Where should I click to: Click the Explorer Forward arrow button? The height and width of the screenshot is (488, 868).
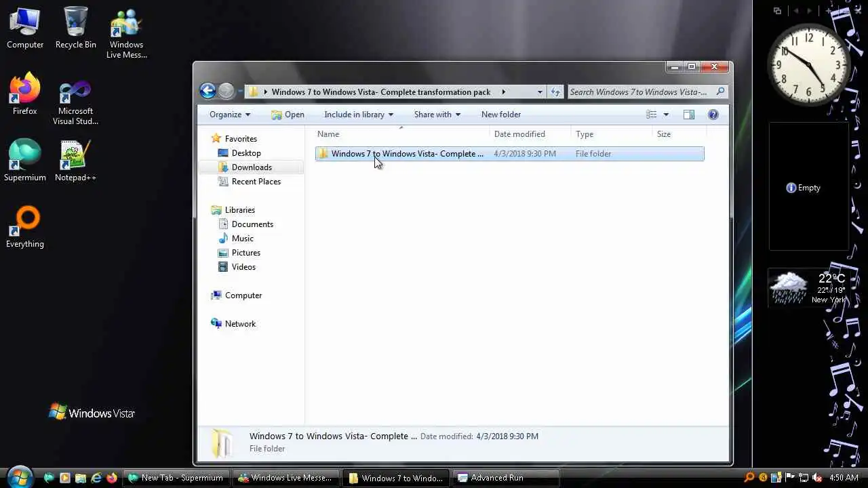pyautogui.click(x=226, y=91)
